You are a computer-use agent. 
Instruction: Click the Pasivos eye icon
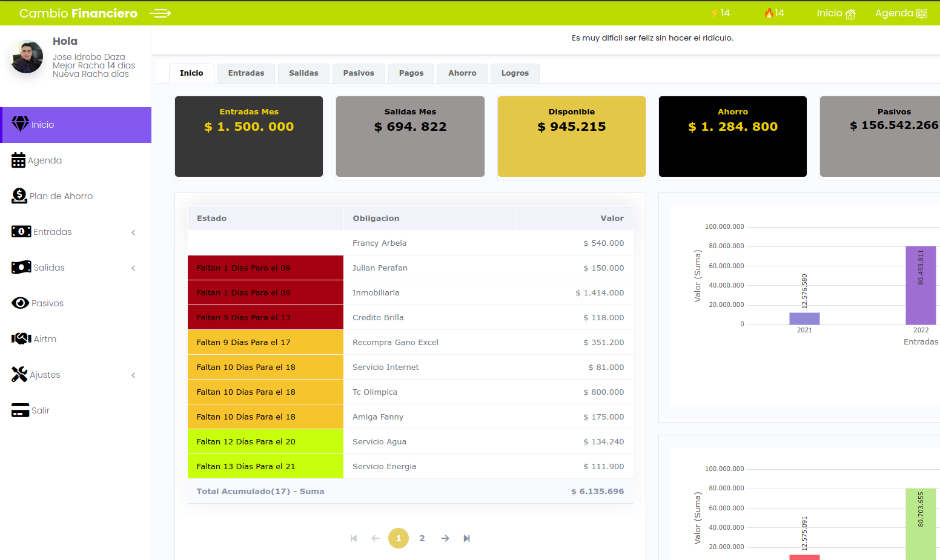[x=20, y=303]
